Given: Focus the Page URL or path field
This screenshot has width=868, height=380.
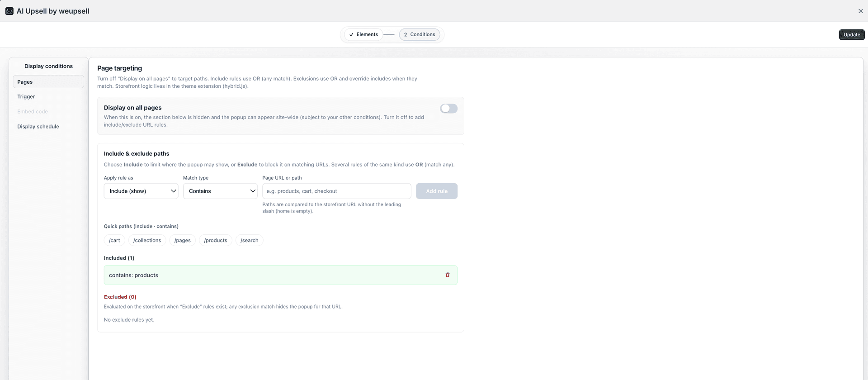Looking at the screenshot, I should tap(337, 191).
